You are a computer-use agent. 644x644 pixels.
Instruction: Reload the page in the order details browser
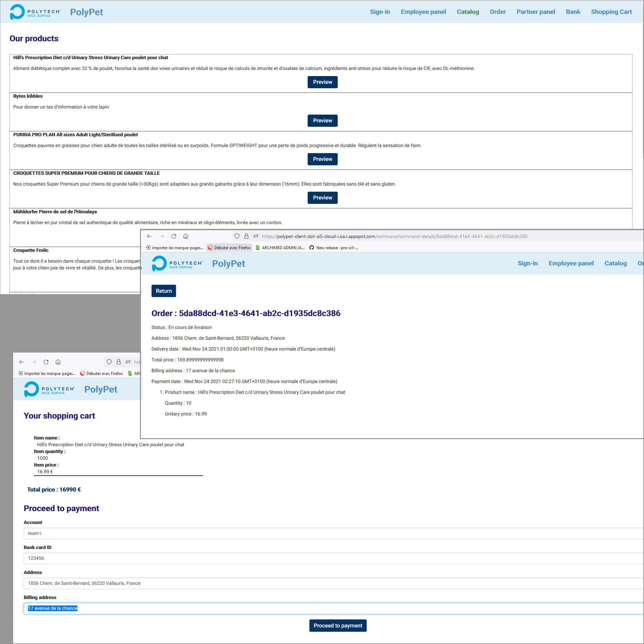click(174, 236)
